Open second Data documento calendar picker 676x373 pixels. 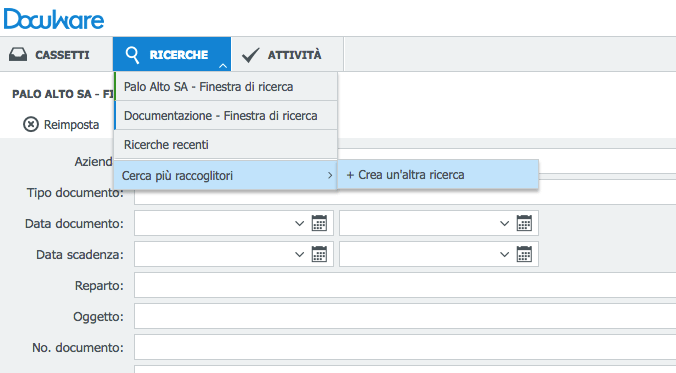coord(524,223)
